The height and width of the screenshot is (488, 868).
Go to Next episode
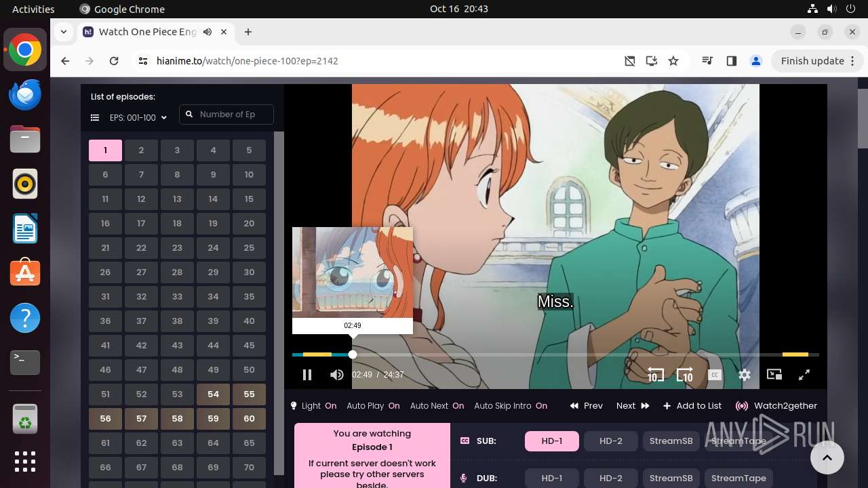(633, 406)
